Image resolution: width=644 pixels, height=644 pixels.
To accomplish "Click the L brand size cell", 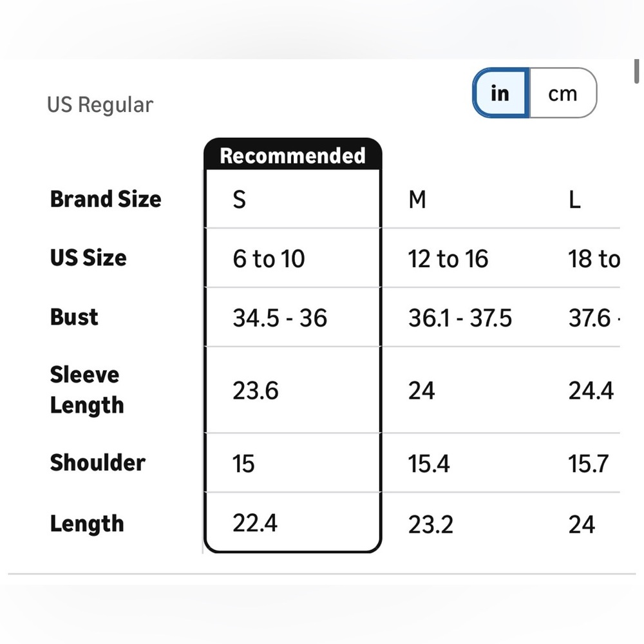I will coord(574,200).
